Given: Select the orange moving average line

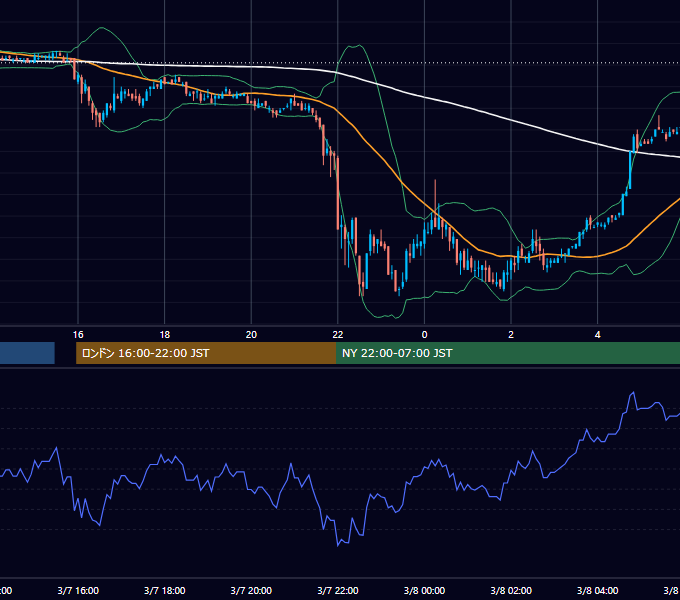Looking at the screenshot, I should pos(382,159).
